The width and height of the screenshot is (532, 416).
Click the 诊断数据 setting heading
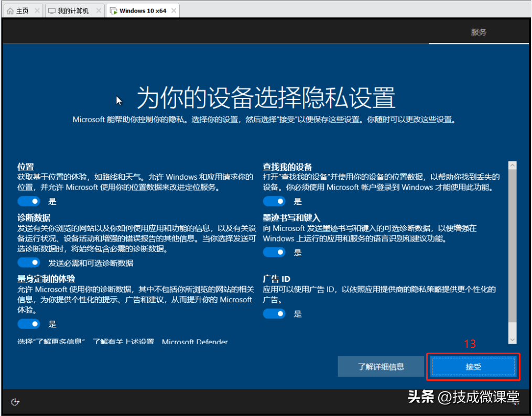pyautogui.click(x=34, y=217)
